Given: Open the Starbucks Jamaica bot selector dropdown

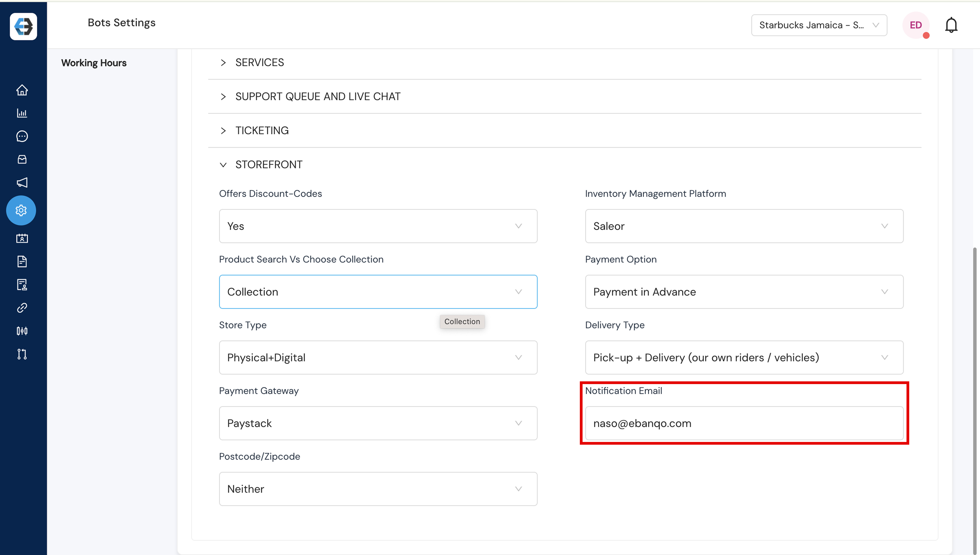Looking at the screenshot, I should 819,25.
